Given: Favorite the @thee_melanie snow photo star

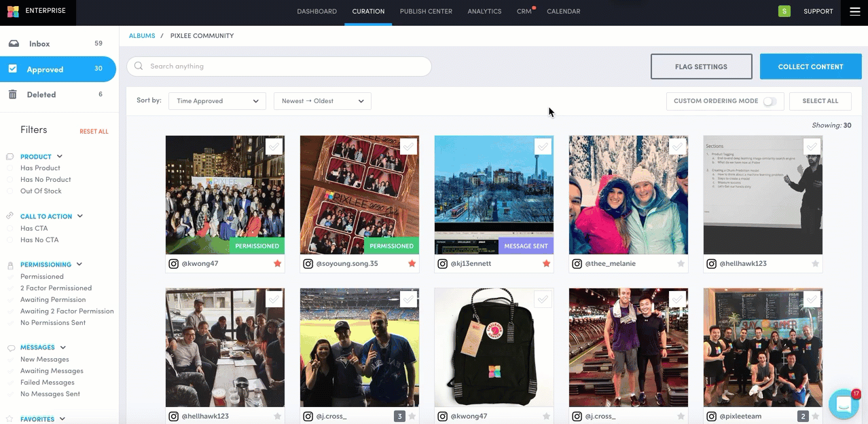Looking at the screenshot, I should [x=681, y=263].
